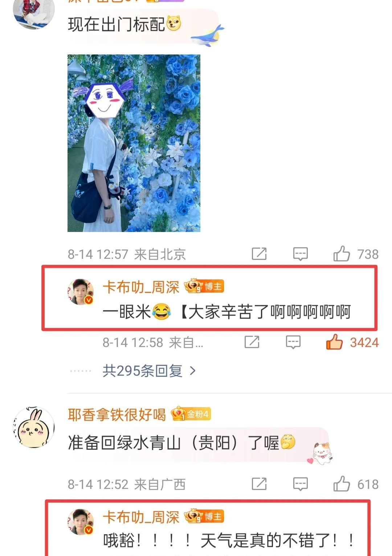Tap 周深's avatar beside 一眼米 reply
This screenshot has height=556, width=392.
coord(81,292)
